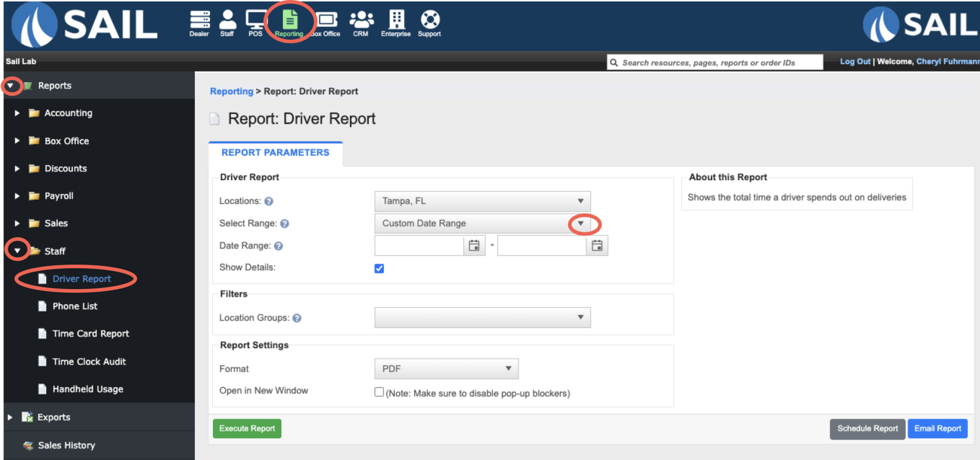Viewport: 980px width, 460px height.
Task: Collapse the Staff folder arrow
Action: [17, 251]
